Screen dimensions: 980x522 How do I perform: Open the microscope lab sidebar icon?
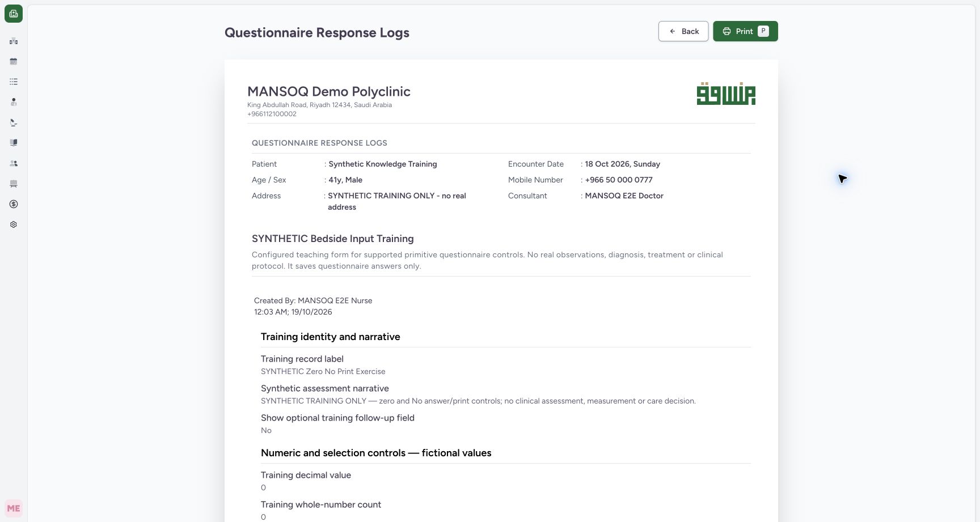coord(14,122)
